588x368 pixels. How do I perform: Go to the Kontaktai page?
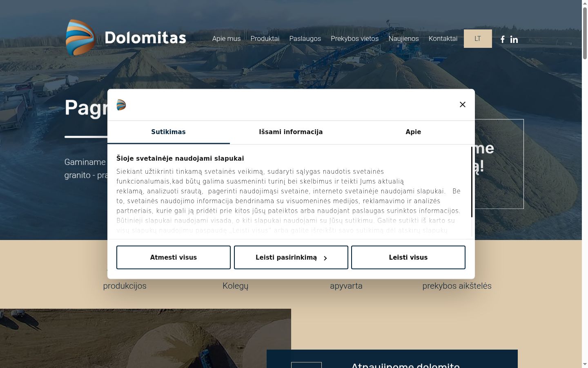[443, 38]
